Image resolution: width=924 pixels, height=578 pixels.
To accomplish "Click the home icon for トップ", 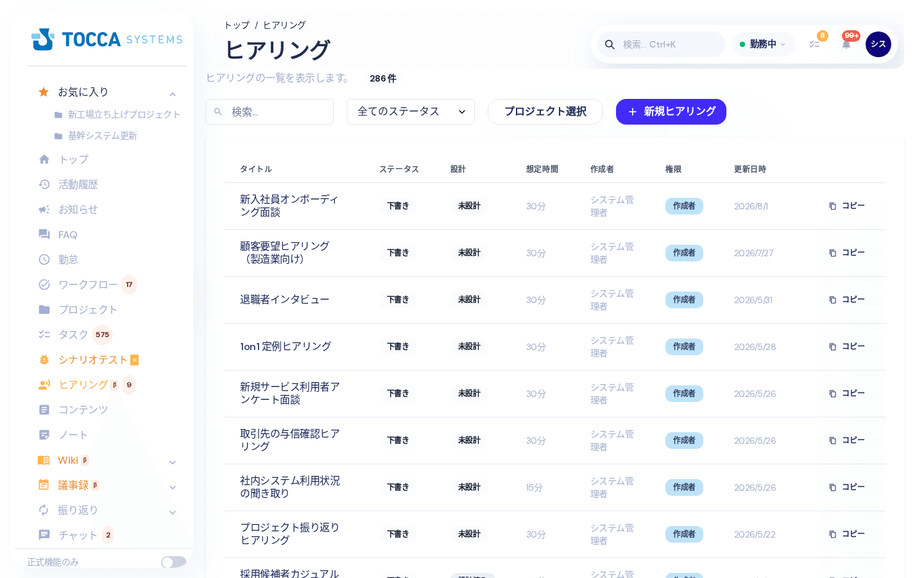I will click(44, 159).
